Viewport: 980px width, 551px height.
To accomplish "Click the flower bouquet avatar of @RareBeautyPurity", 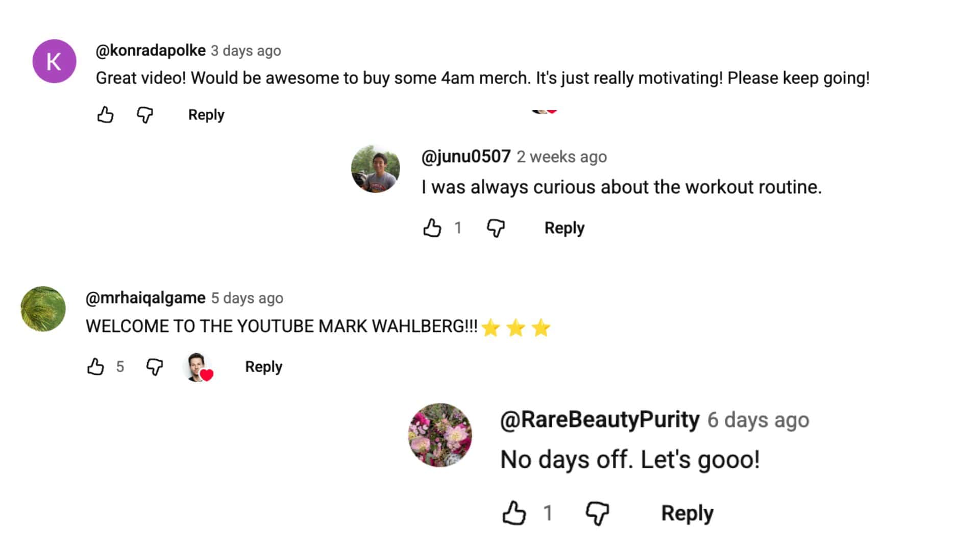I will [x=440, y=435].
